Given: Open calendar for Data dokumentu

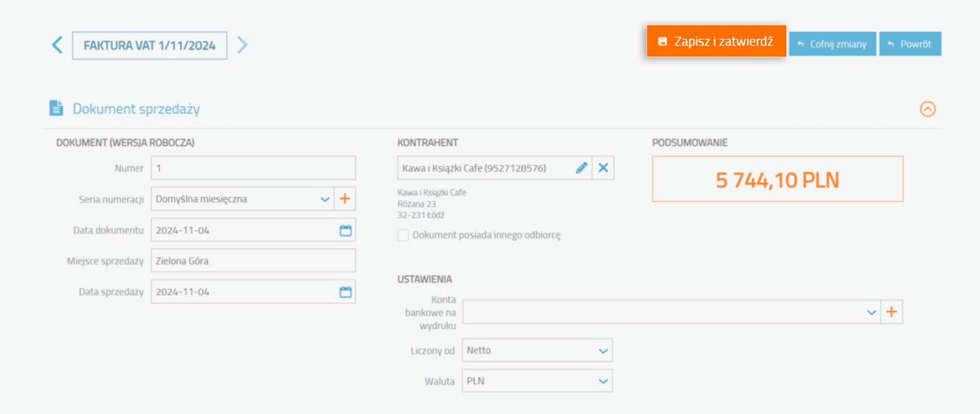Looking at the screenshot, I should [345, 230].
